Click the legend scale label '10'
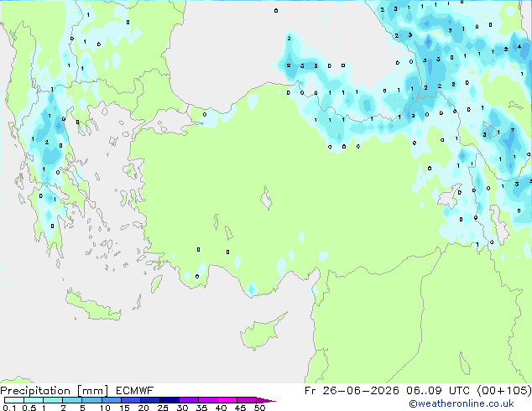Screen dimensions: 532x411 pyautogui.click(x=105, y=408)
